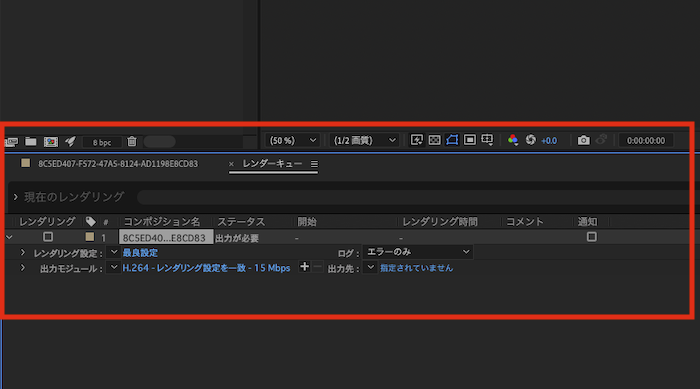Click the 指定されていません output link
This screenshot has height=389, width=700.
(417, 268)
